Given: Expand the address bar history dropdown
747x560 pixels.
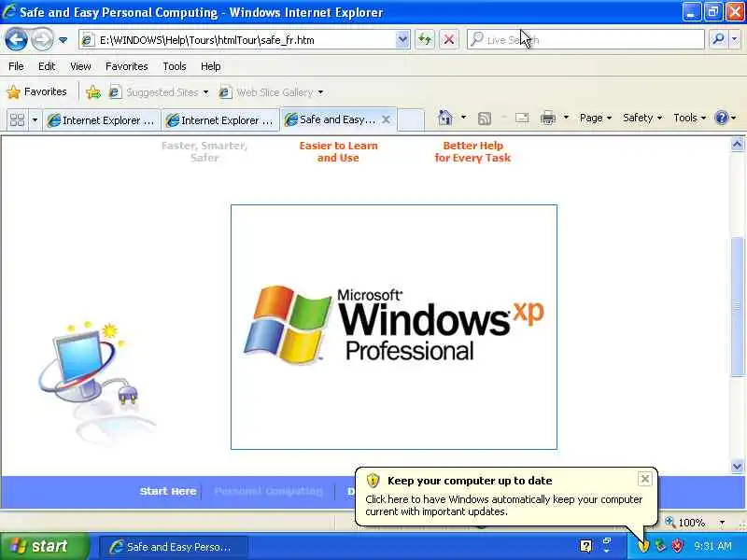Looking at the screenshot, I should (402, 40).
